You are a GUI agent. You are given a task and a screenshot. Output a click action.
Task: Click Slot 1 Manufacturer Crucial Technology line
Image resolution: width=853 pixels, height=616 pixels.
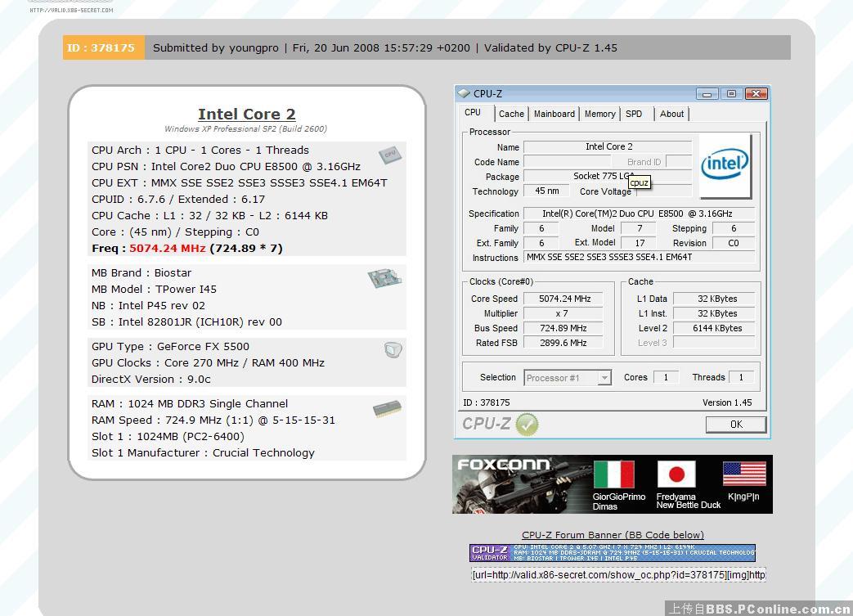[x=203, y=452]
